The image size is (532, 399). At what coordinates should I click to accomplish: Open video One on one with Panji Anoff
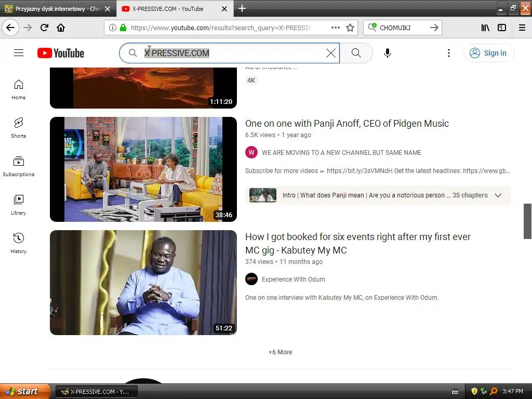(347, 124)
